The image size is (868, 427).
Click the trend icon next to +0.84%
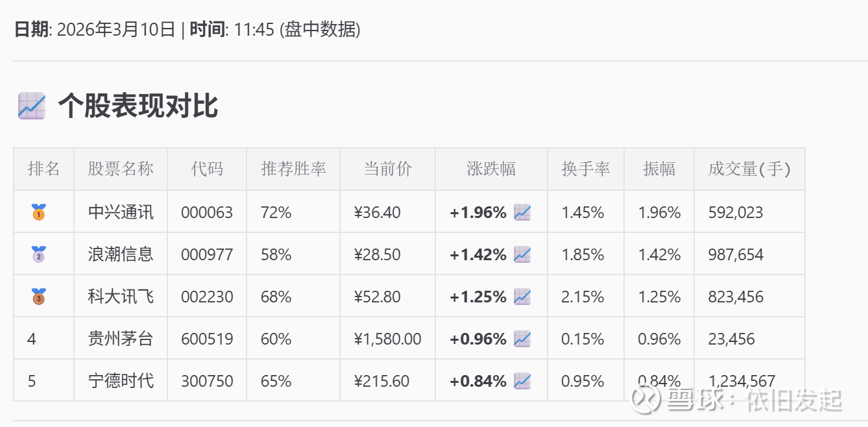click(x=522, y=381)
